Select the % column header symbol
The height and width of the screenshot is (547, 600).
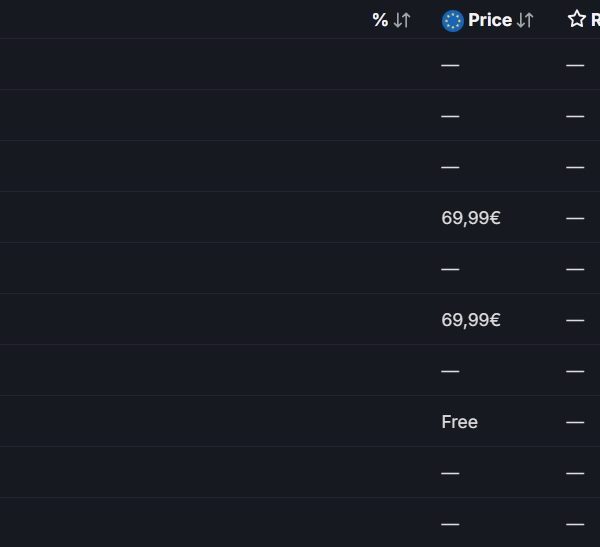[x=380, y=20]
